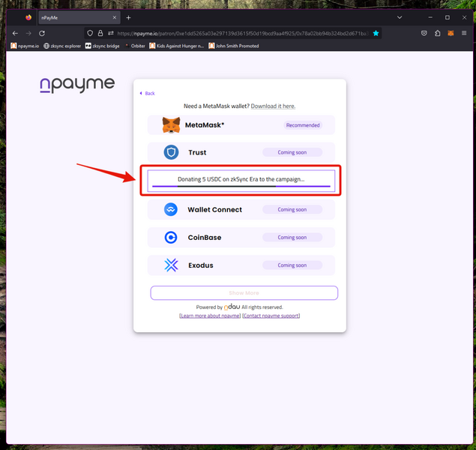
Task: Click the browser forward arrow
Action: point(28,34)
